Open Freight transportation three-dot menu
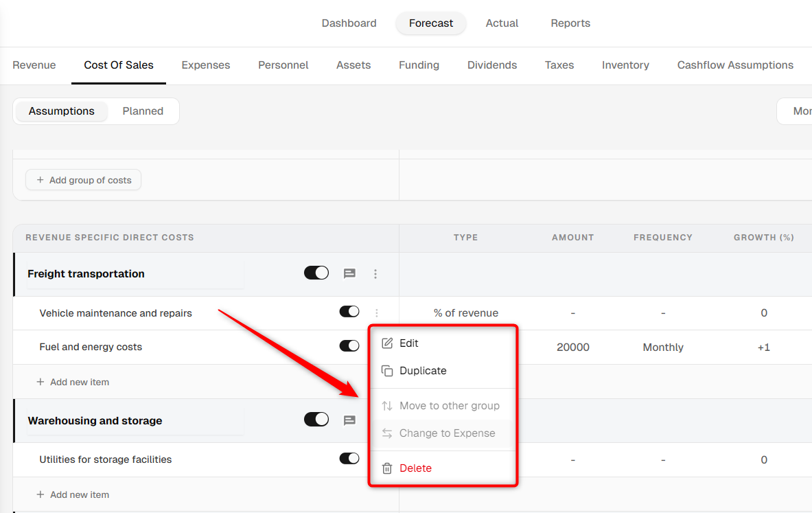The height and width of the screenshot is (513, 812). [375, 273]
